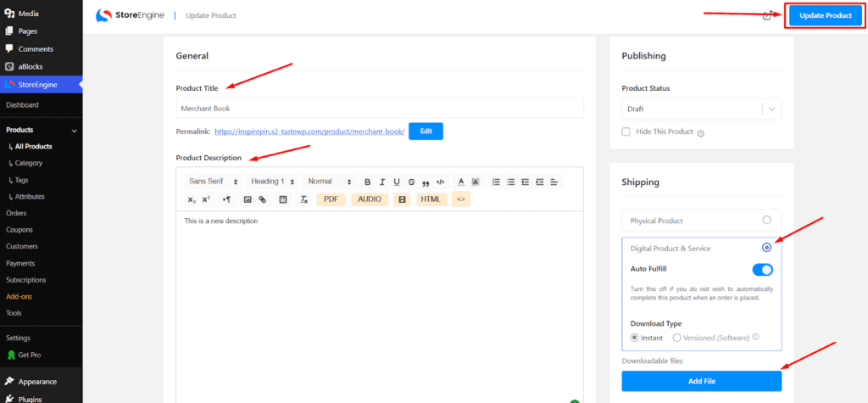Expand the Heading 1 style dropdown
The width and height of the screenshot is (868, 403).
coord(273,182)
